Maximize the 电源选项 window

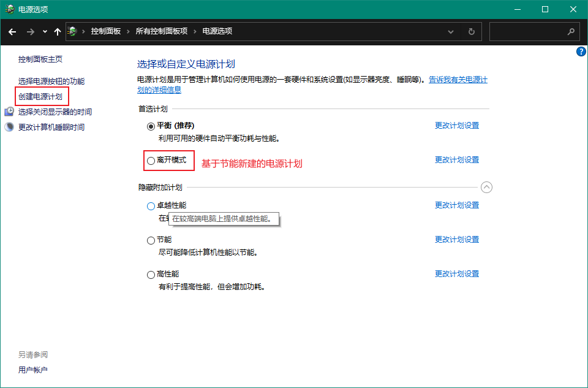click(545, 9)
